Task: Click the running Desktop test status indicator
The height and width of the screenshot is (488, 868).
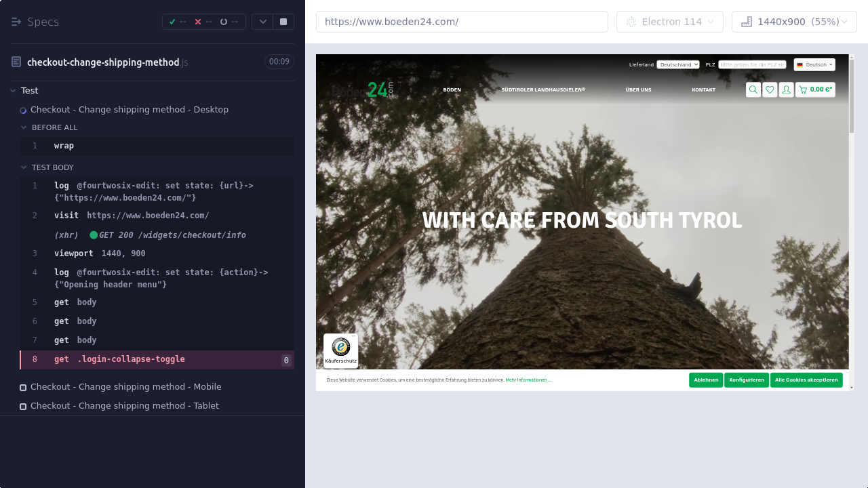Action: (23, 110)
